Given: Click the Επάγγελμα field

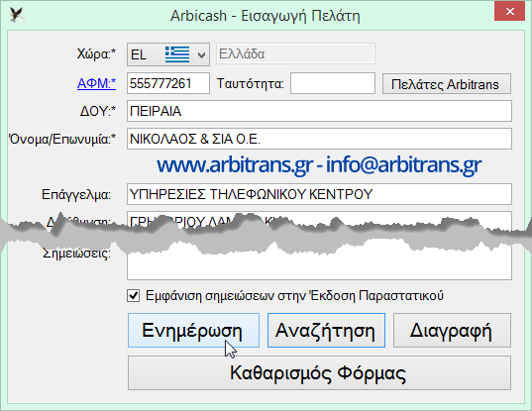Looking at the screenshot, I should point(319,194).
